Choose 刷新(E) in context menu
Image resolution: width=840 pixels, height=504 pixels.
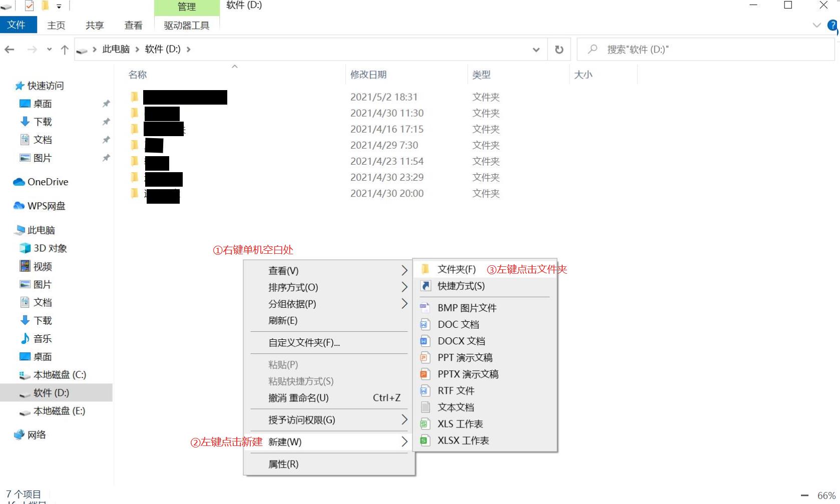point(329,320)
